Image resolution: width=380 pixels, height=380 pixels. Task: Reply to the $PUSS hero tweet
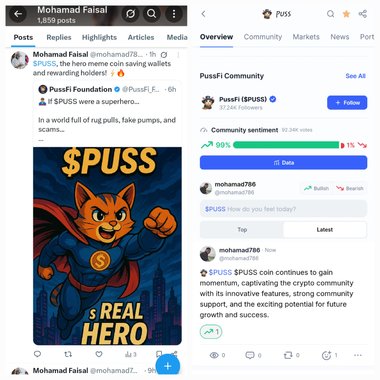click(x=37, y=354)
